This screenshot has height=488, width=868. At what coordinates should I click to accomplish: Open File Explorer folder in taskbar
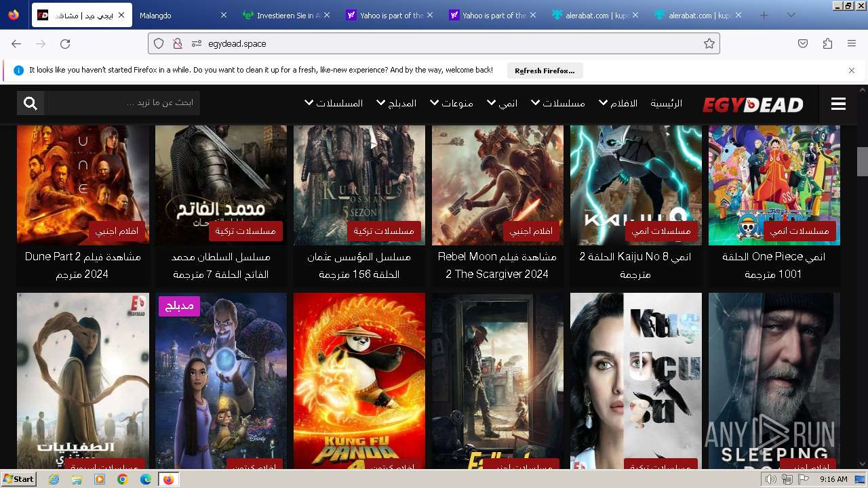click(x=77, y=479)
